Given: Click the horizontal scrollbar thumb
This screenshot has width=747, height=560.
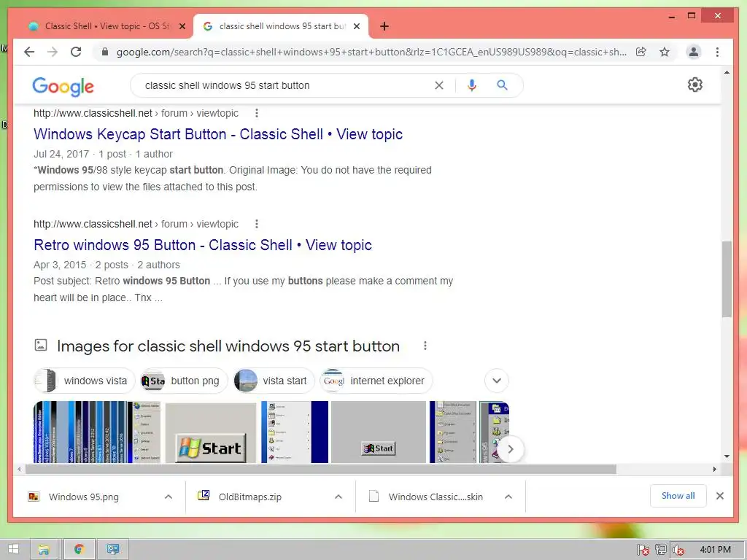Looking at the screenshot, I should [321, 469].
